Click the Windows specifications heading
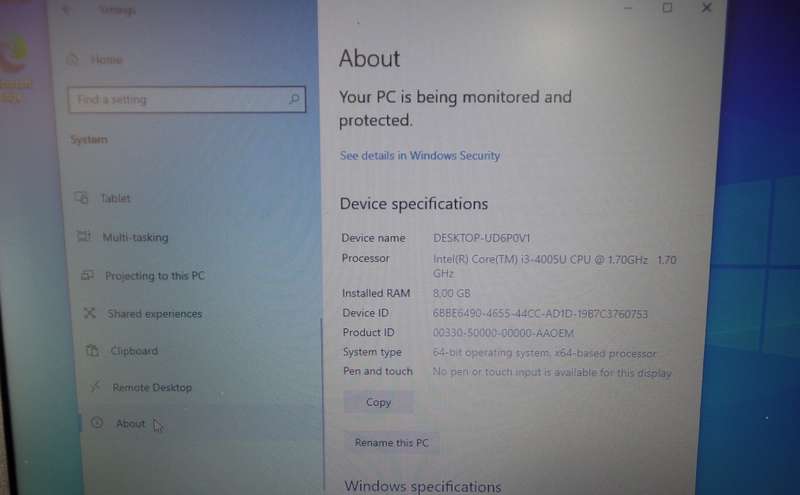 (423, 486)
